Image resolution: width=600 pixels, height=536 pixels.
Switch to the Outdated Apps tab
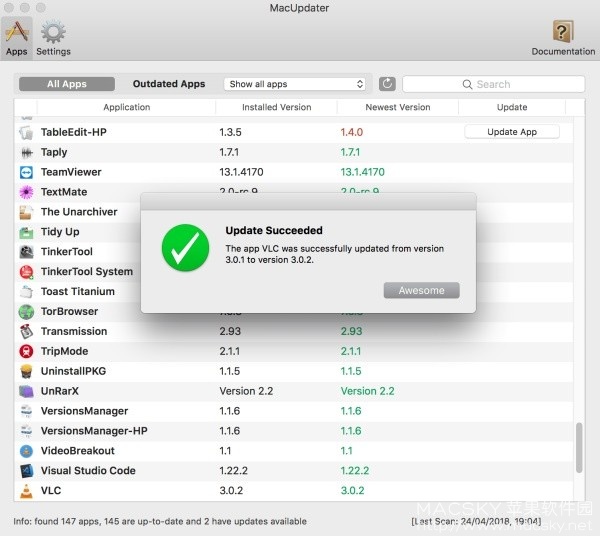169,84
